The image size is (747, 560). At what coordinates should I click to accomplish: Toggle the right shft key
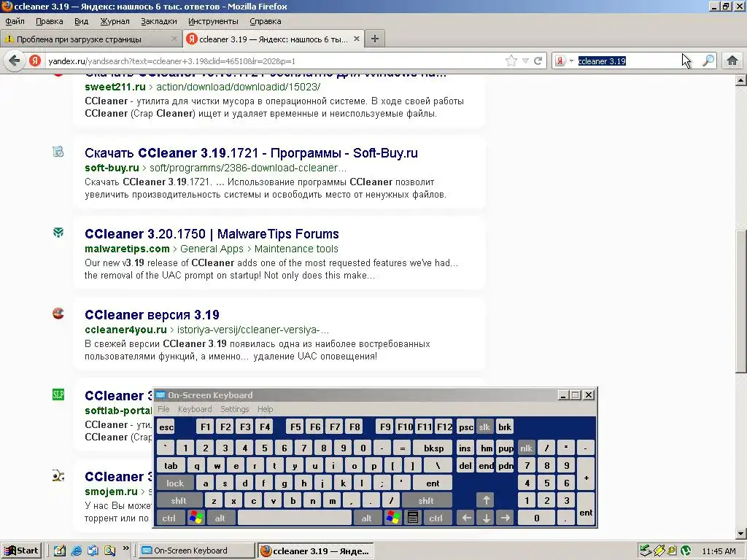click(426, 500)
